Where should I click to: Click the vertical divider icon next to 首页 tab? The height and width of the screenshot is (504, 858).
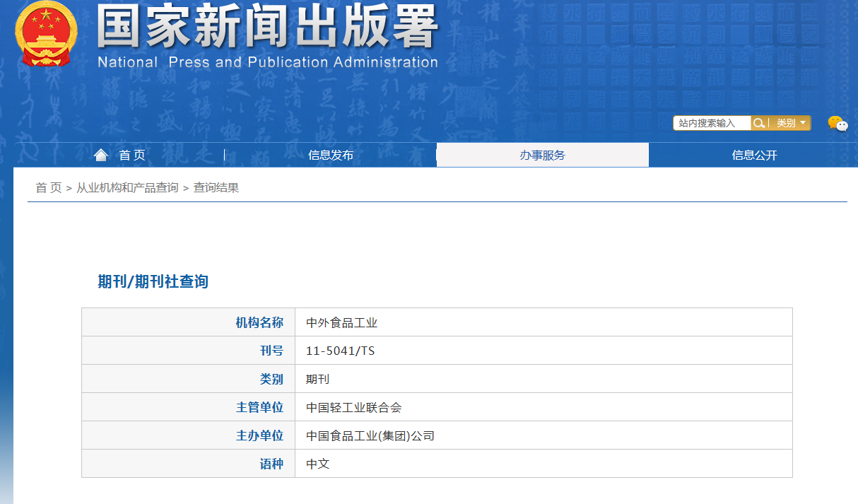click(x=225, y=155)
